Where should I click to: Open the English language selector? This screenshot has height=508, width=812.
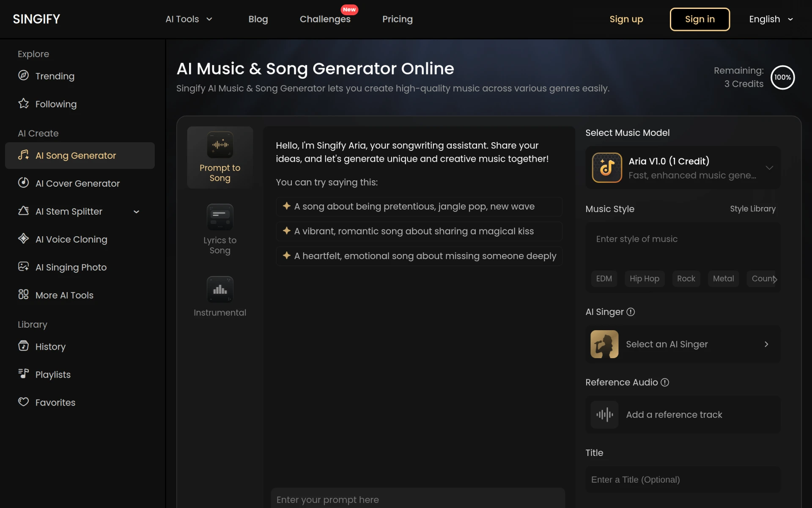point(771,19)
